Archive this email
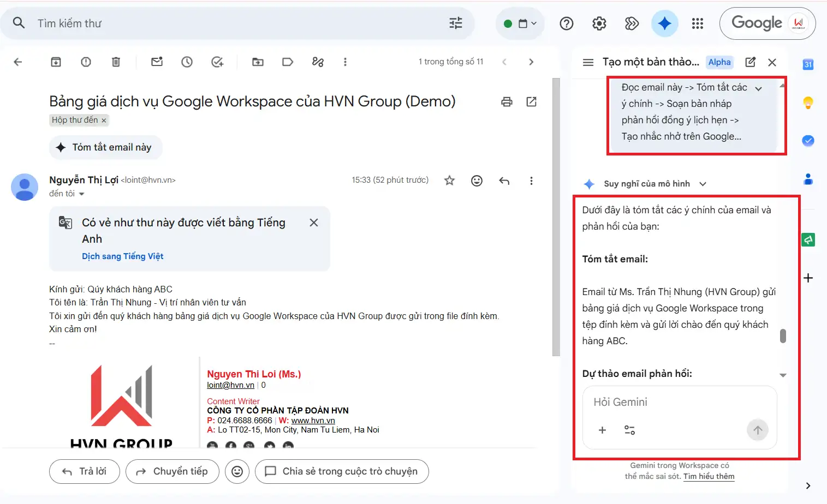Screen dimensions: 827x504 (x=56, y=62)
